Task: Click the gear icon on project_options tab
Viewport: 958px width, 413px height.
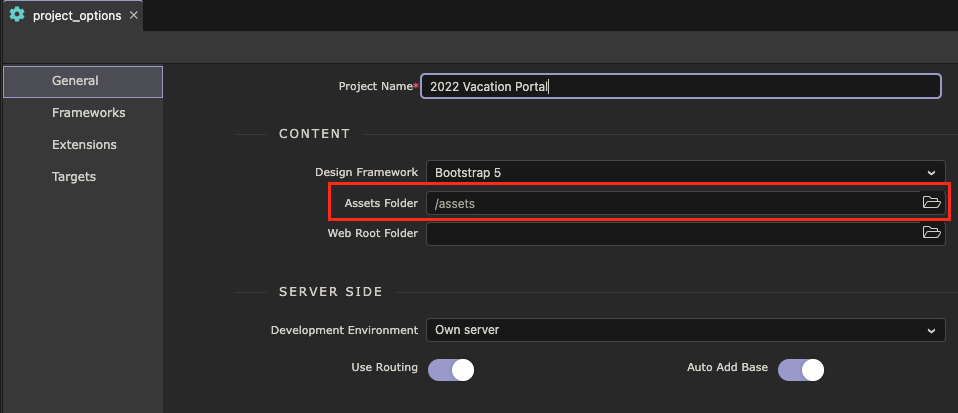Action: 17,15
